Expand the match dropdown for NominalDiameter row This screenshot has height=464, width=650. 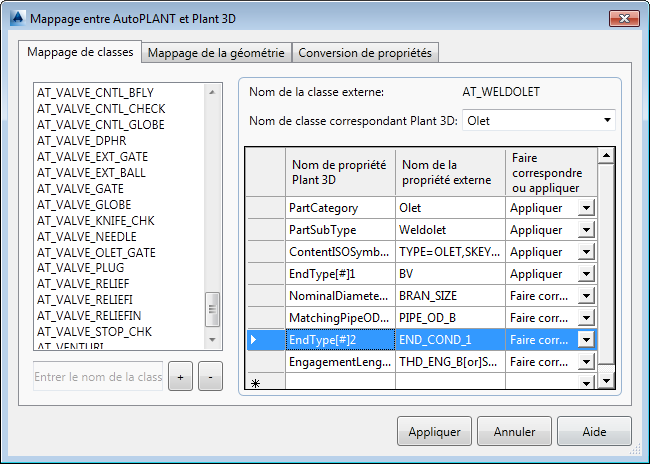click(x=587, y=296)
